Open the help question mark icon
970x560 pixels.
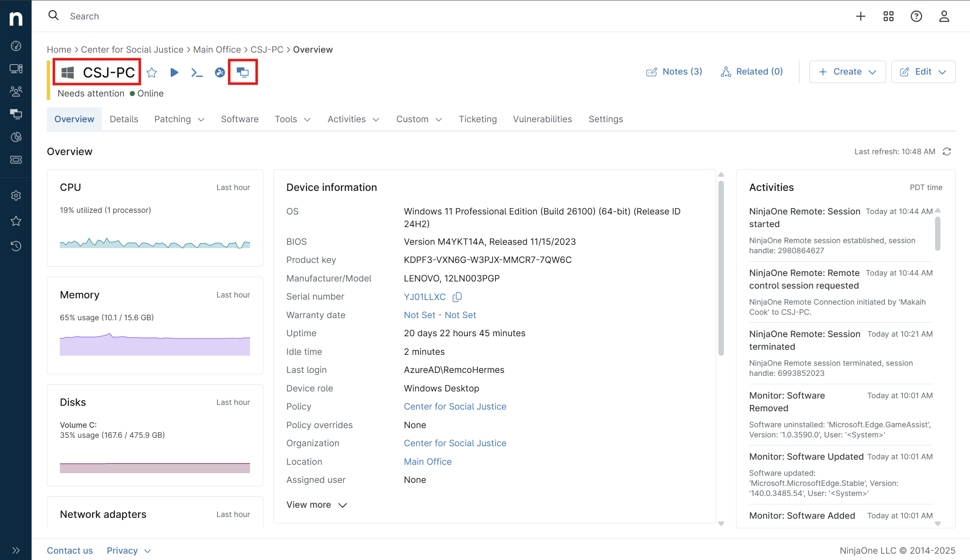point(916,16)
